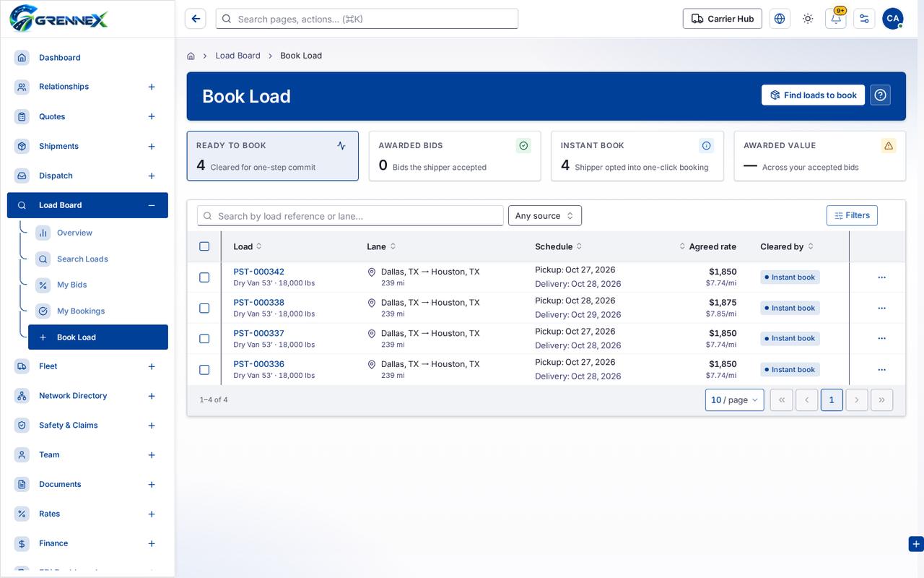Click the help question mark icon
The width and height of the screenshot is (924, 578).
point(880,95)
